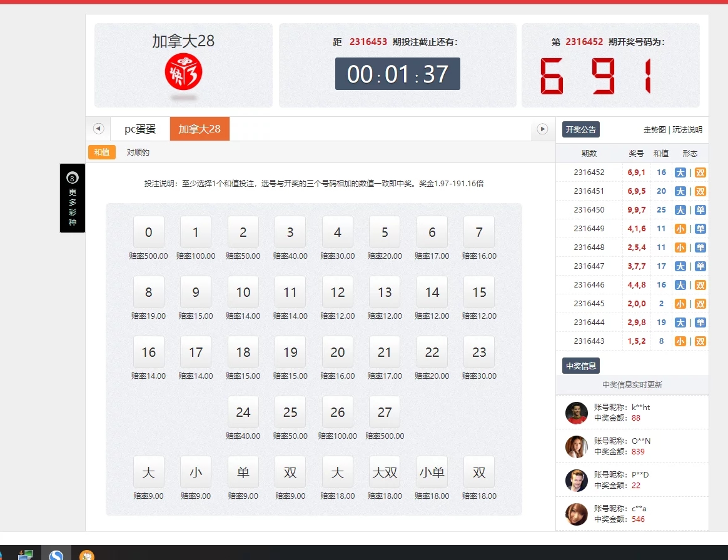Image resolution: width=728 pixels, height=560 pixels.
Task: Click the right arrow at tab bar end
Action: point(542,129)
